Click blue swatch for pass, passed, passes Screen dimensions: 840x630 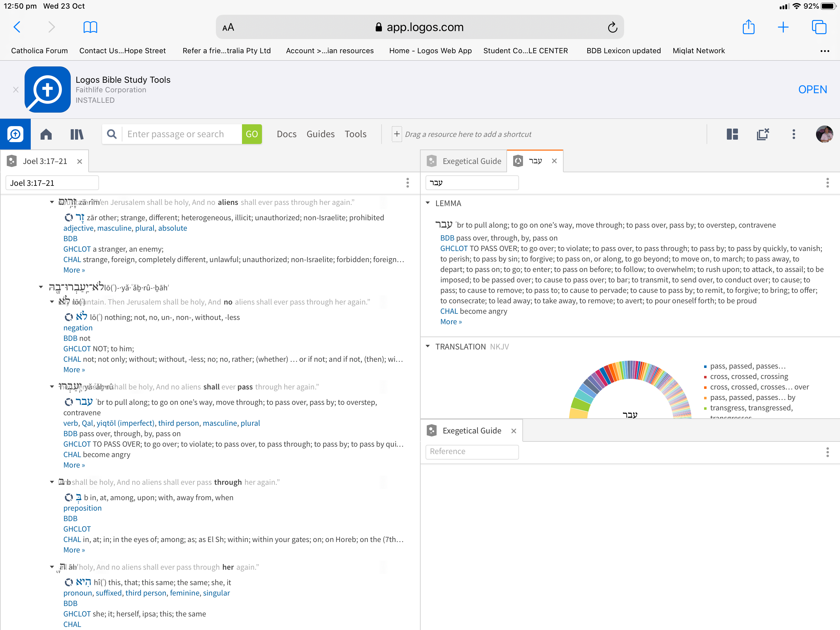tap(705, 367)
